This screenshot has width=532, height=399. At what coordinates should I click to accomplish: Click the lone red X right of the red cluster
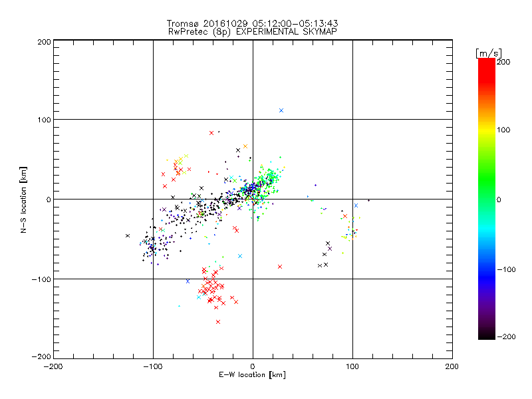[x=280, y=267]
